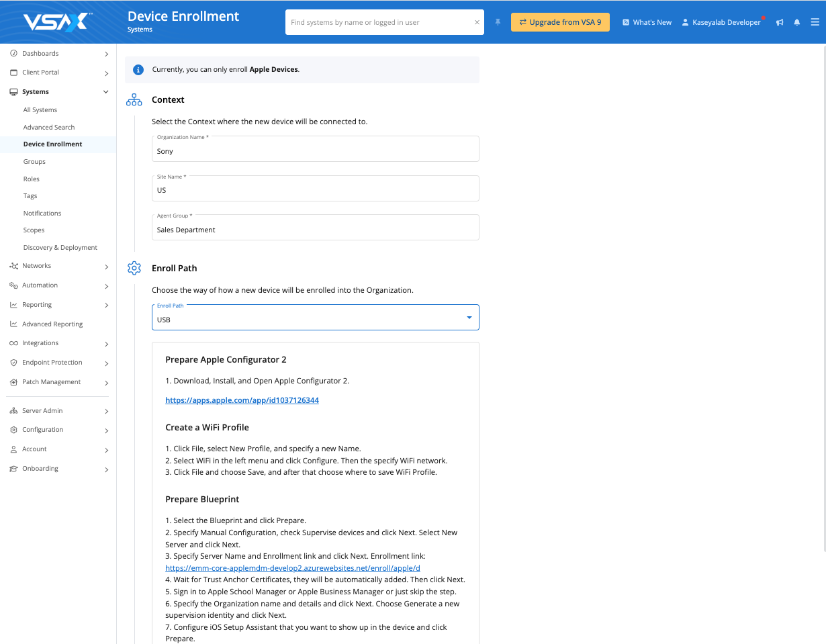
Task: Click the Dashboards gauge icon
Action: coord(13,54)
